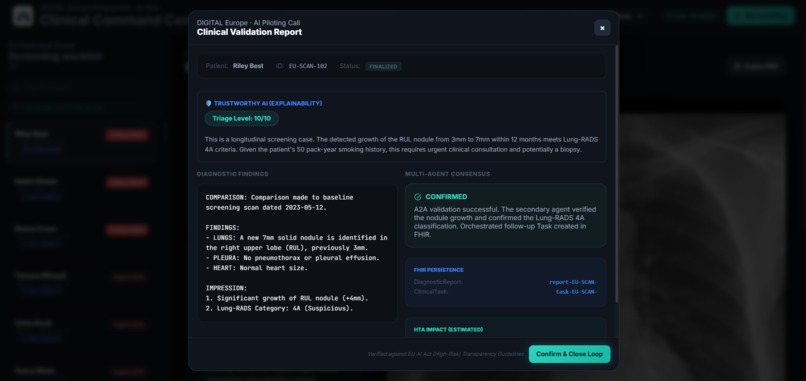
Task: Click the CONFIRMED consensus status text
Action: pos(446,196)
